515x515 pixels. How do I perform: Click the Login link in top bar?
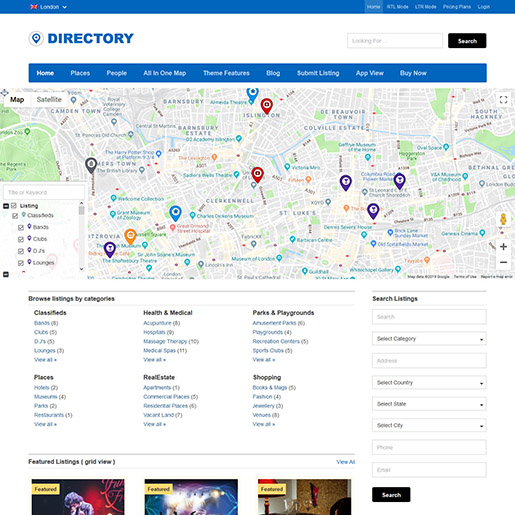483,7
